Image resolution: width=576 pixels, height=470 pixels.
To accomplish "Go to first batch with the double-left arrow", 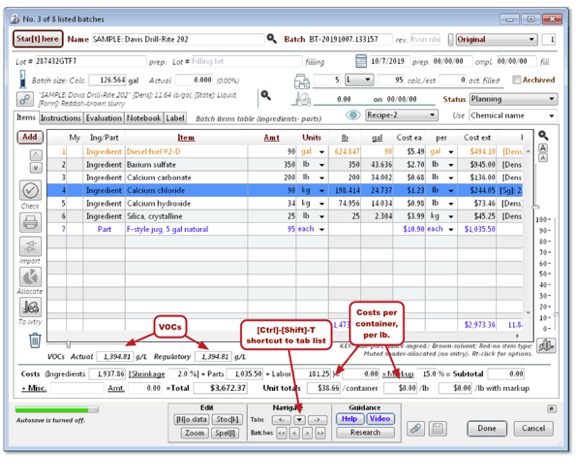I will tap(281, 433).
